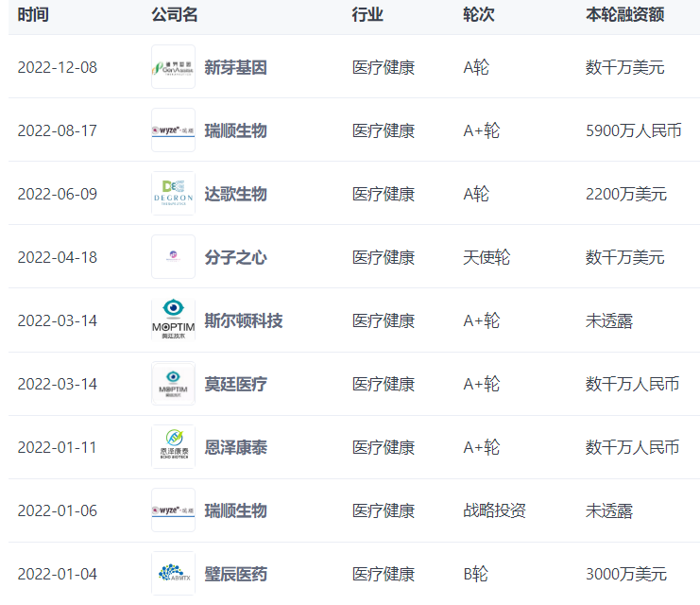The width and height of the screenshot is (700, 605).
Task: Click the 时间 column header
Action: click(x=33, y=16)
